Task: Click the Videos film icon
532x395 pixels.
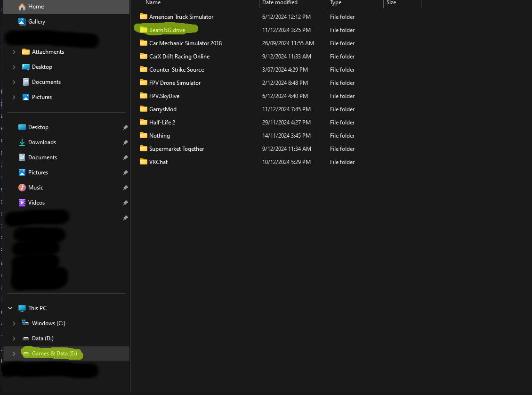Action: pyautogui.click(x=22, y=202)
